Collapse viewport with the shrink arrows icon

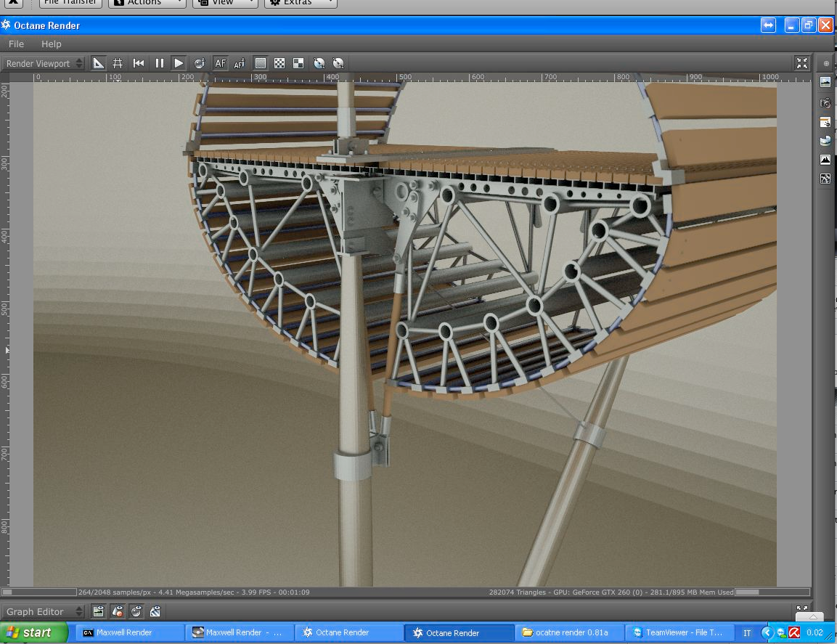pyautogui.click(x=801, y=63)
